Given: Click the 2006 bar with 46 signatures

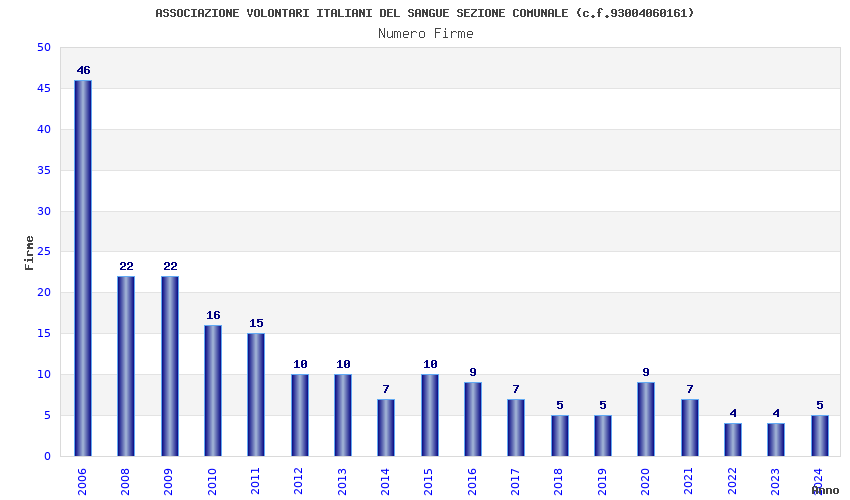Looking at the screenshot, I should tap(83, 268).
